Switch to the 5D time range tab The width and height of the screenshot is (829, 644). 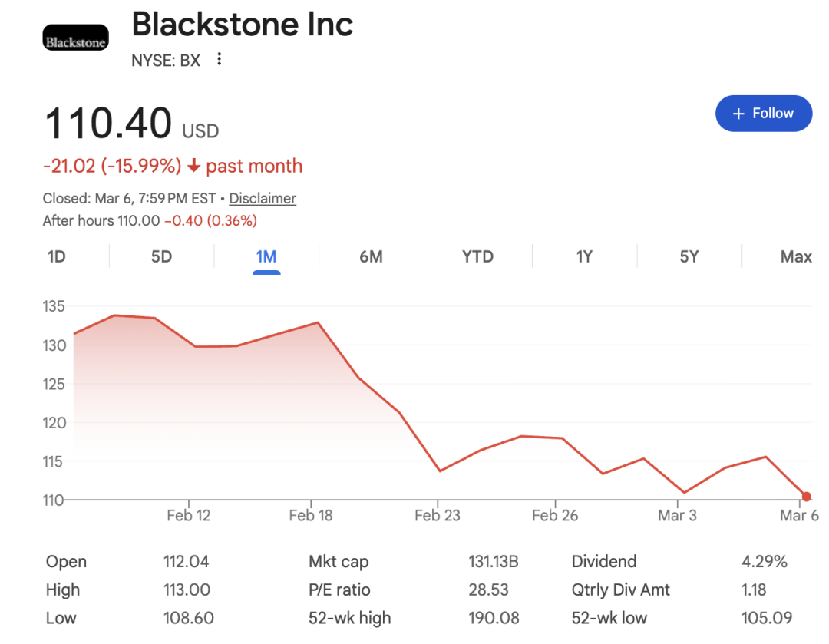(161, 256)
